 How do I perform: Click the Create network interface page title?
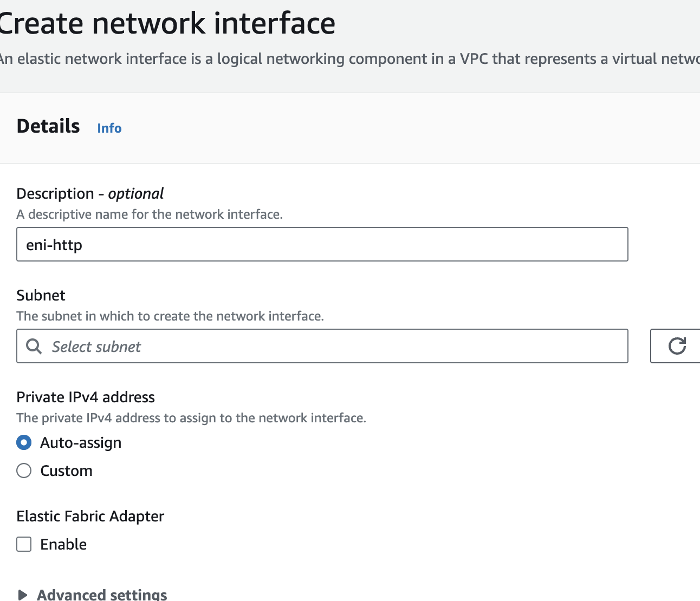click(167, 24)
